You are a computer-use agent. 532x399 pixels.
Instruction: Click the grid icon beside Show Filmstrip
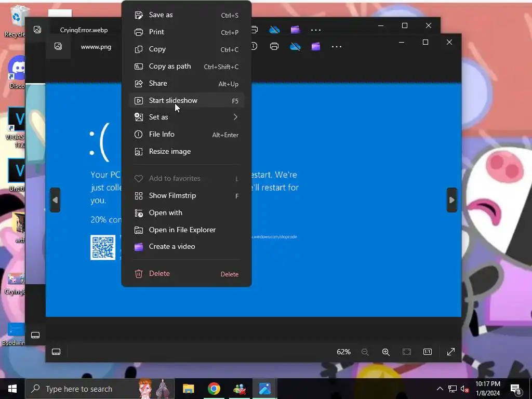(x=138, y=196)
